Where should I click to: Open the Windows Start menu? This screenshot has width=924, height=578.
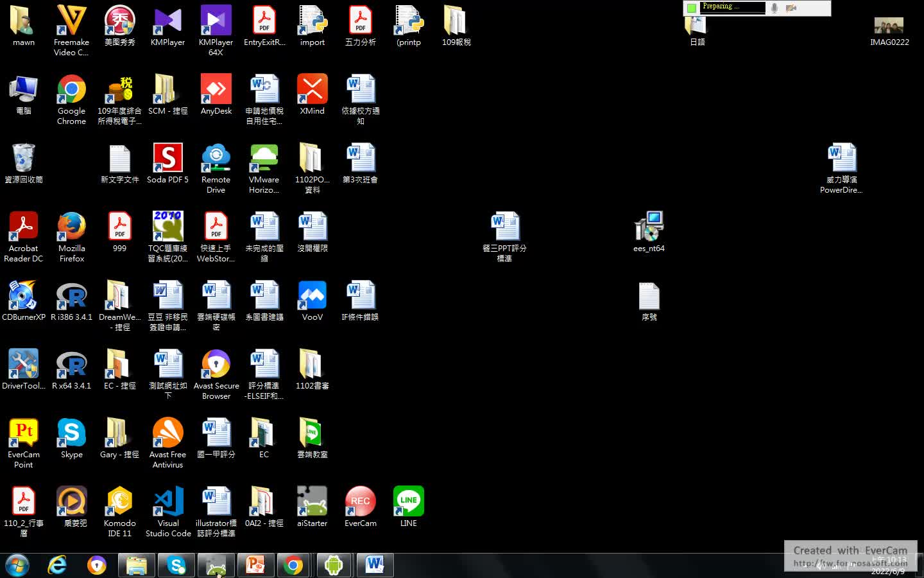point(17,565)
